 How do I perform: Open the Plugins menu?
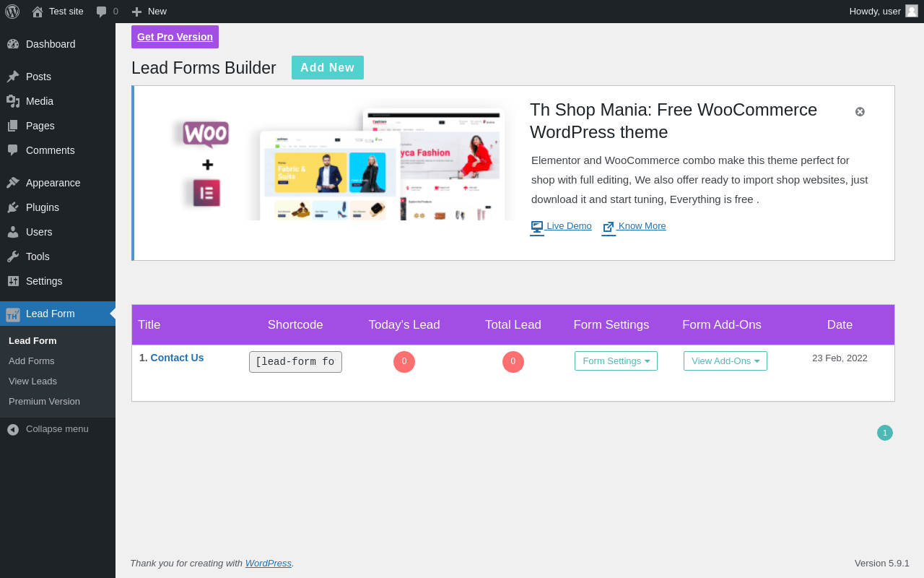[x=58, y=207]
